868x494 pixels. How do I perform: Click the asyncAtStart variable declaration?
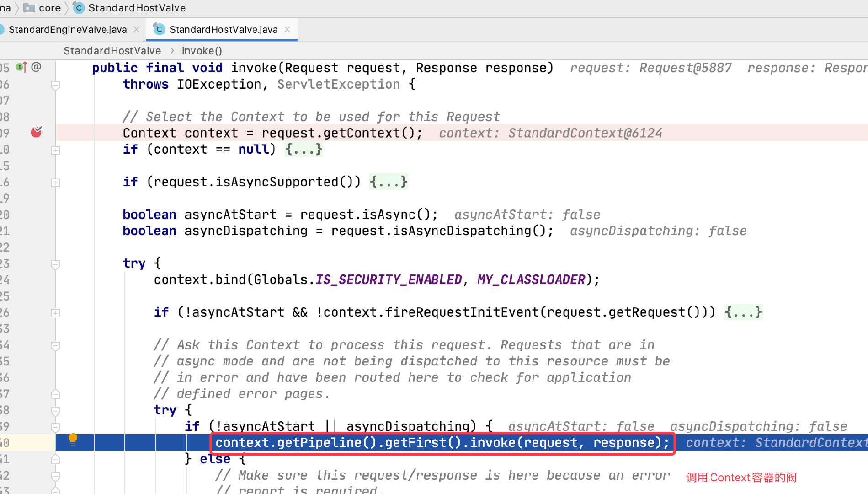point(230,215)
